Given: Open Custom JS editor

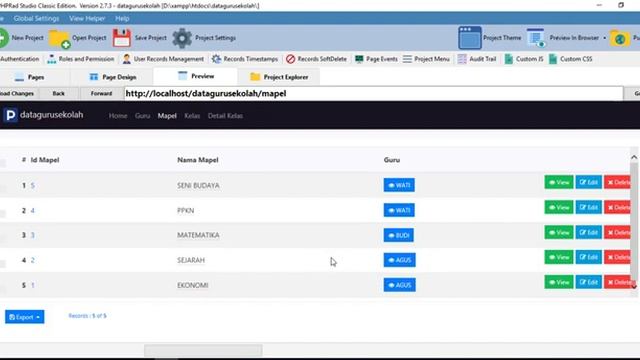Looking at the screenshot, I should coord(524,59).
